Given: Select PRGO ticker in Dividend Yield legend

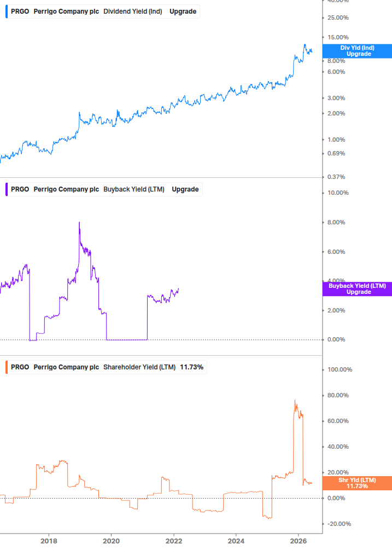Looking at the screenshot, I should 20,11.
